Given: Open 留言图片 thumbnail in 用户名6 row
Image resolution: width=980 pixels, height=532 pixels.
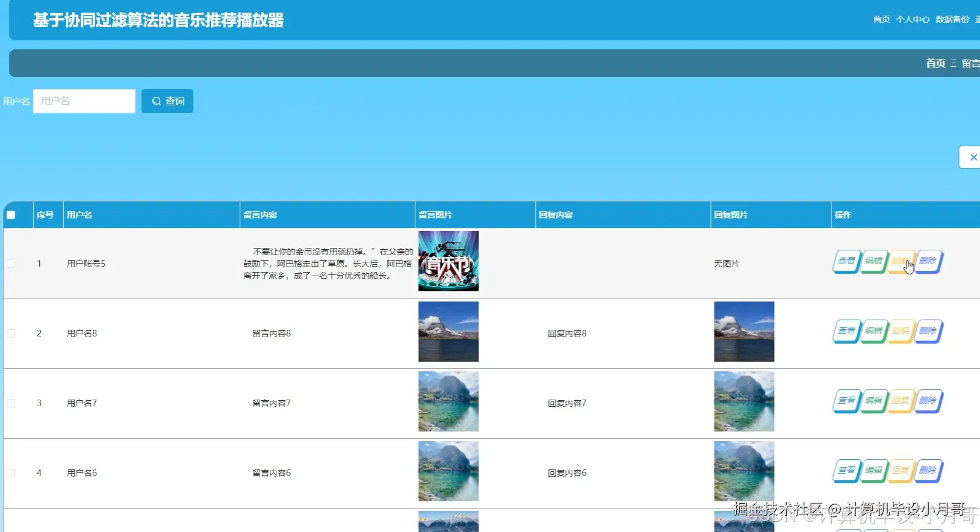Looking at the screenshot, I should 448,471.
